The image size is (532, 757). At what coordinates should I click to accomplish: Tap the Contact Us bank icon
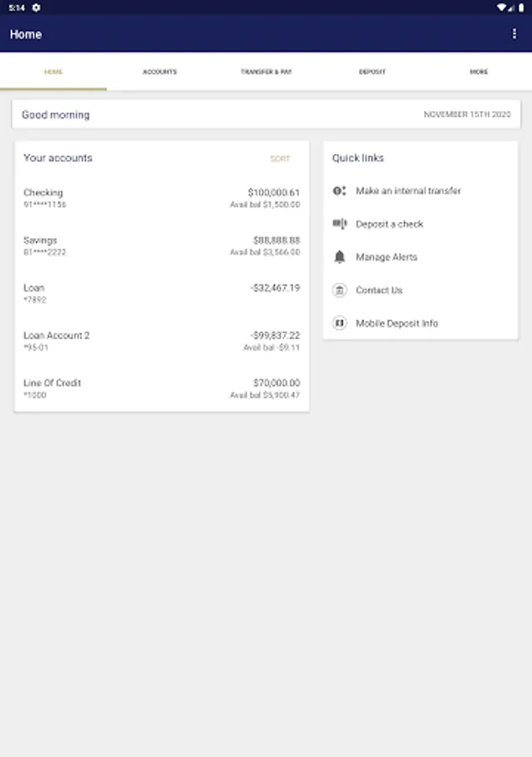tap(340, 290)
